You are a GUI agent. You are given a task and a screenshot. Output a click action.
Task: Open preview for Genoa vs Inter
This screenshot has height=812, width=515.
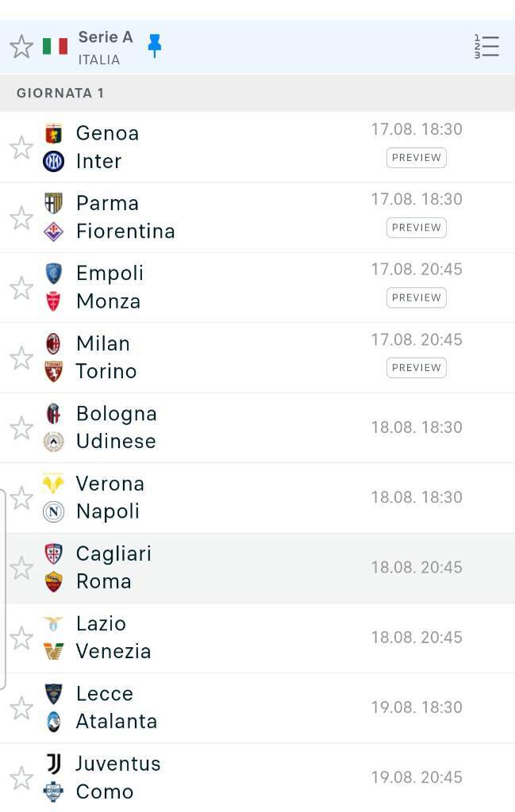(x=416, y=158)
